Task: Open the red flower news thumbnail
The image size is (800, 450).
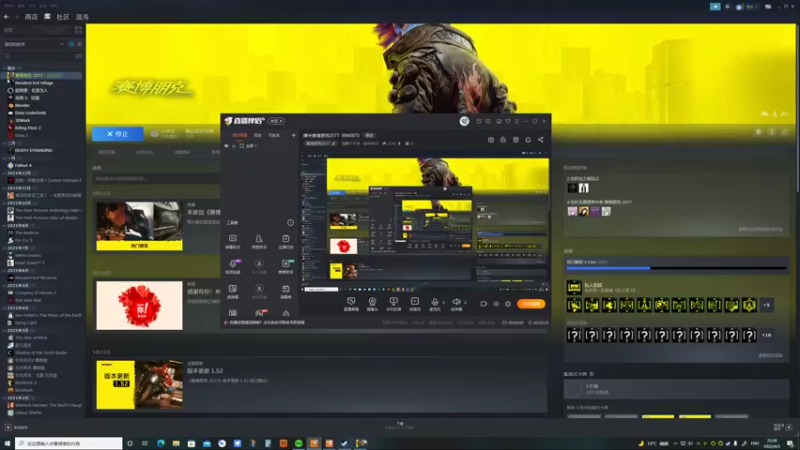Action: point(139,305)
